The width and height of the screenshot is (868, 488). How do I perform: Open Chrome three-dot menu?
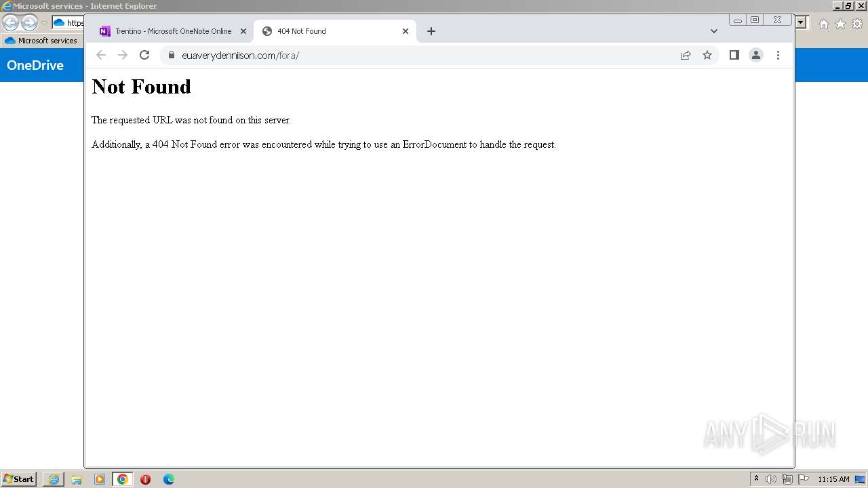pos(778,56)
